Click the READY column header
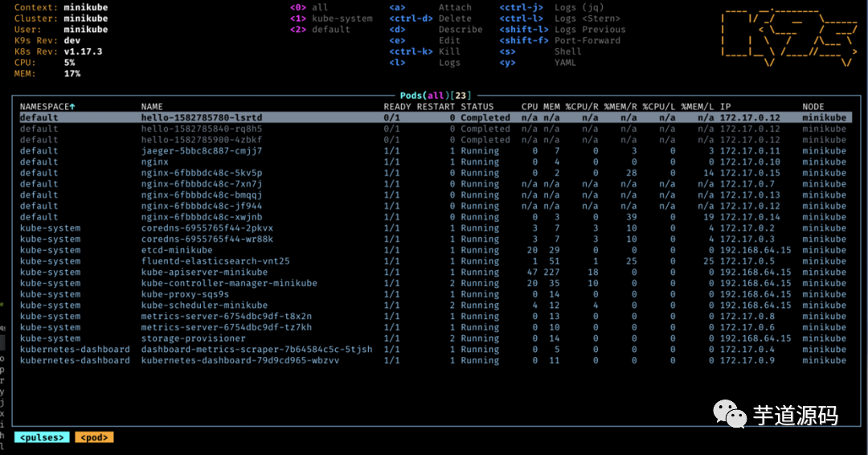The width and height of the screenshot is (868, 455). click(398, 106)
